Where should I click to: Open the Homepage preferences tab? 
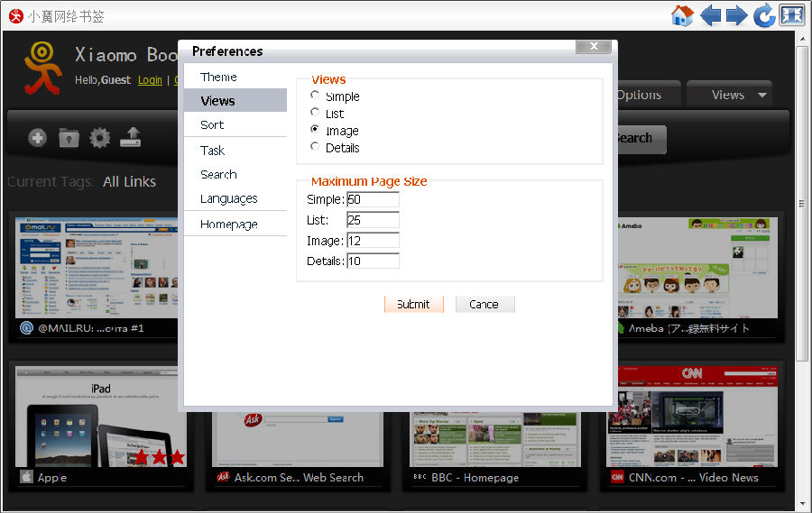(228, 224)
